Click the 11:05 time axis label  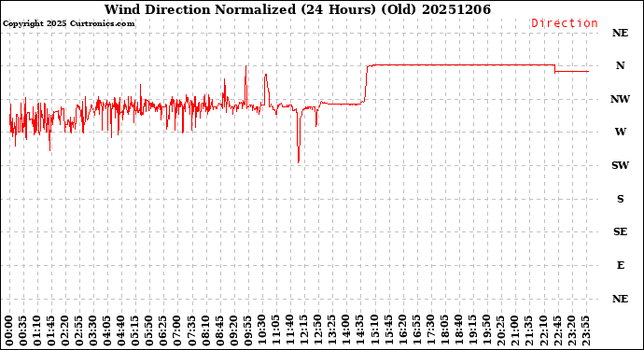coord(275,330)
